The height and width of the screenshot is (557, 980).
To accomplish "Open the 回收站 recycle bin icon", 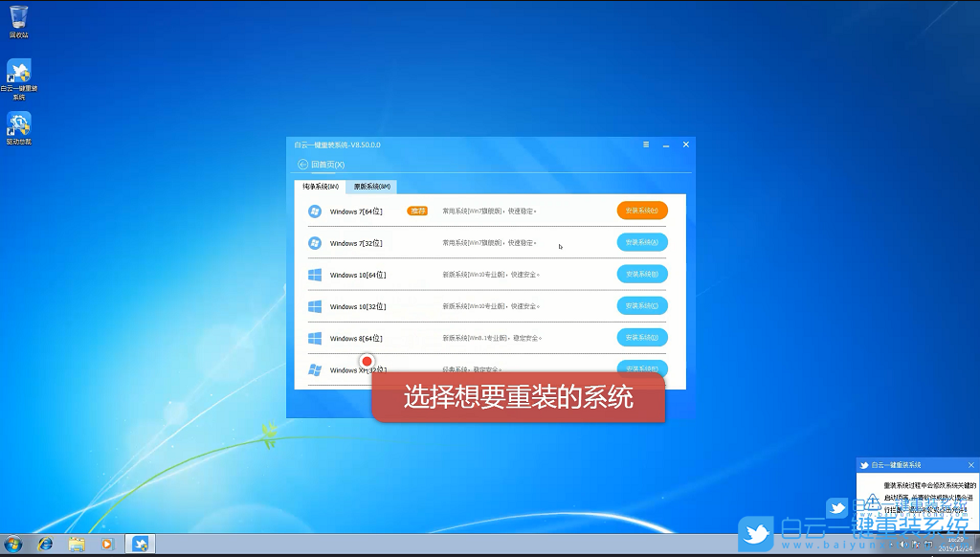I will pyautogui.click(x=19, y=17).
